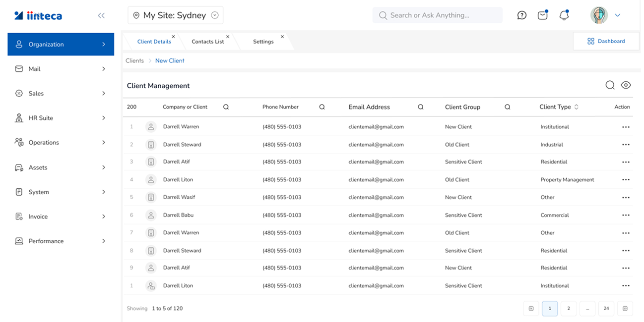
Task: Open the mail inbox icon in header
Action: [x=543, y=15]
